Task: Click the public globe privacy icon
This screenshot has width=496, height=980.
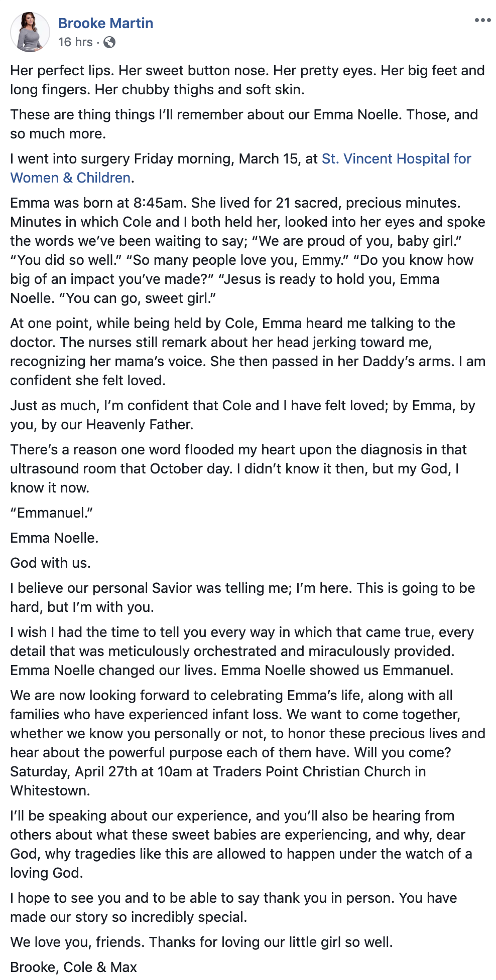Action: (109, 43)
